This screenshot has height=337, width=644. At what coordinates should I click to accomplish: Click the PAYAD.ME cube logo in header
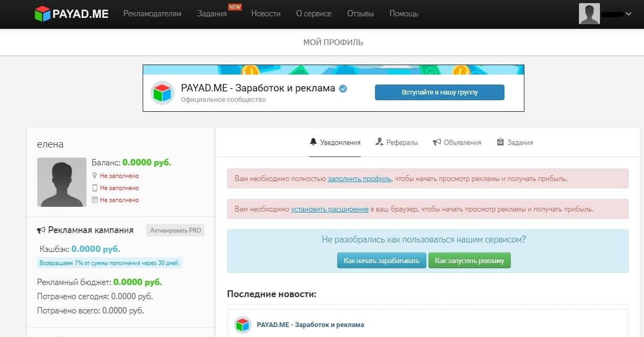coord(42,14)
